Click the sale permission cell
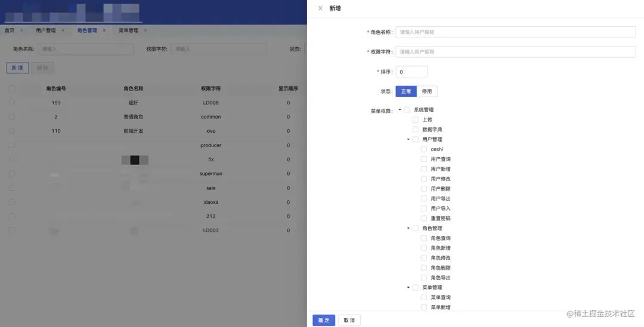The height and width of the screenshot is (327, 644). coord(210,188)
